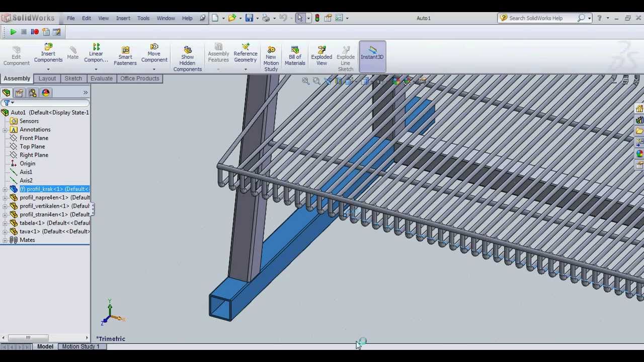Image resolution: width=644 pixels, height=362 pixels.
Task: Open File Explorer folder icon in task pane
Action: [x=639, y=131]
